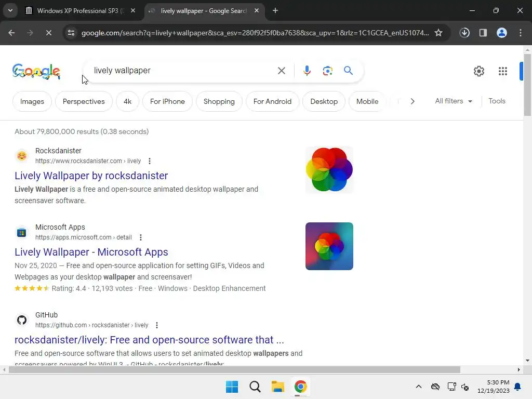Open options for the Microsoft Apps result
This screenshot has height=399, width=532.
pos(140,237)
